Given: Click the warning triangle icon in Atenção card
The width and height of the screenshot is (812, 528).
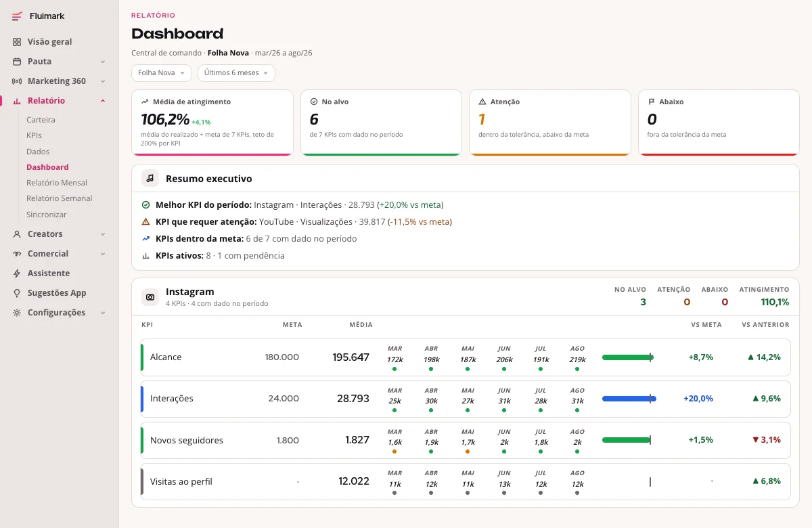Looking at the screenshot, I should (x=482, y=102).
